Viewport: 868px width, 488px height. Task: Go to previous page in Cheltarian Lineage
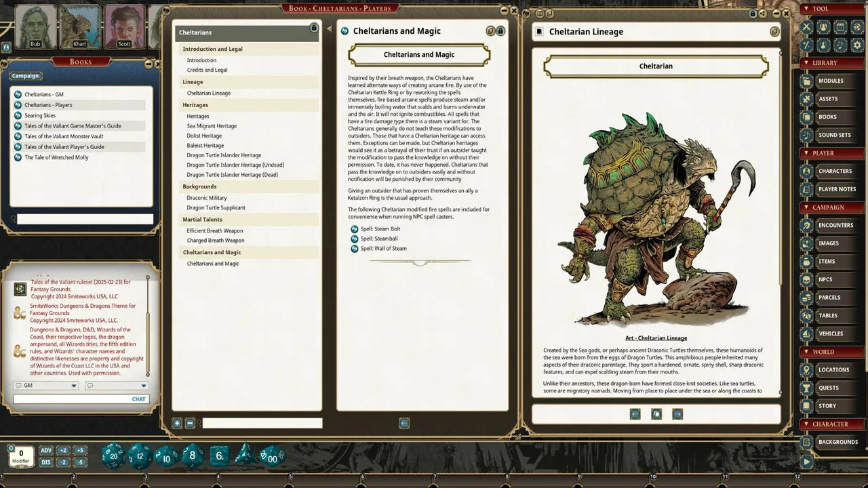(635, 414)
